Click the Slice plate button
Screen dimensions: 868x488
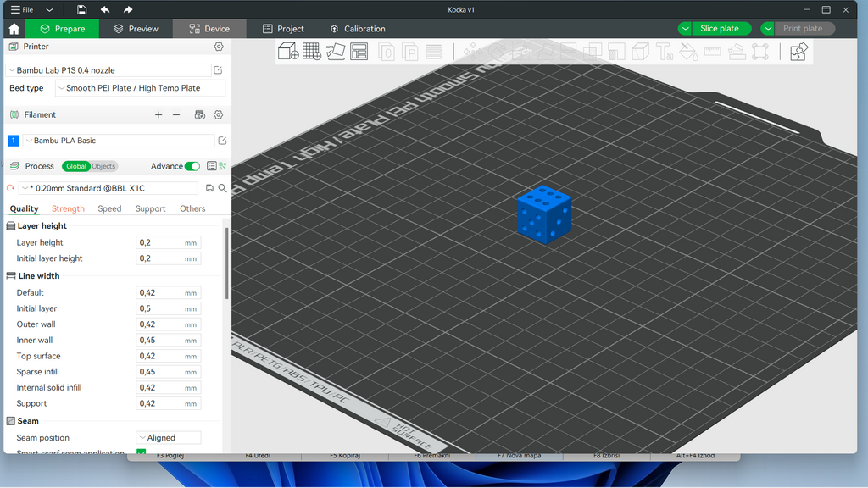pos(719,28)
